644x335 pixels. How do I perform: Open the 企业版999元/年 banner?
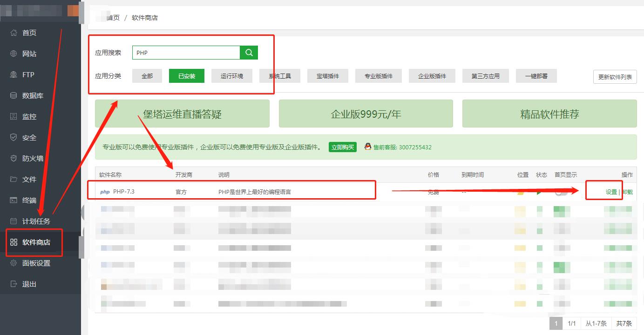click(366, 114)
